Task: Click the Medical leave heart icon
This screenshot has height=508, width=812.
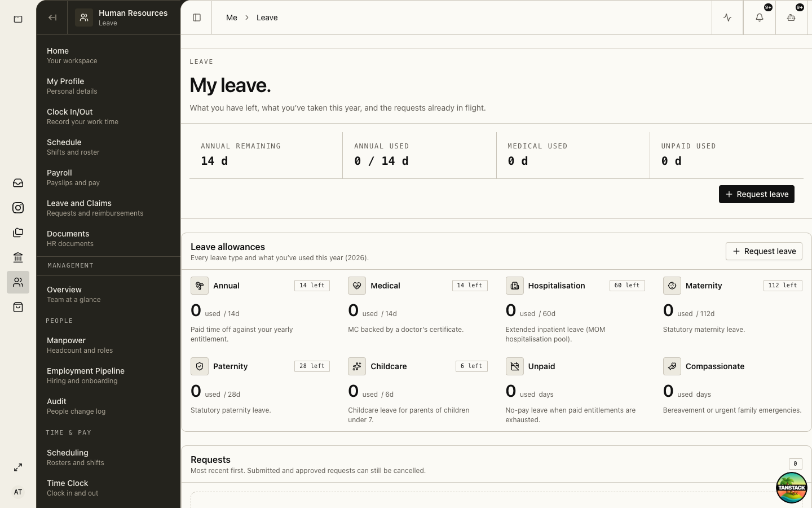Action: coord(357,286)
